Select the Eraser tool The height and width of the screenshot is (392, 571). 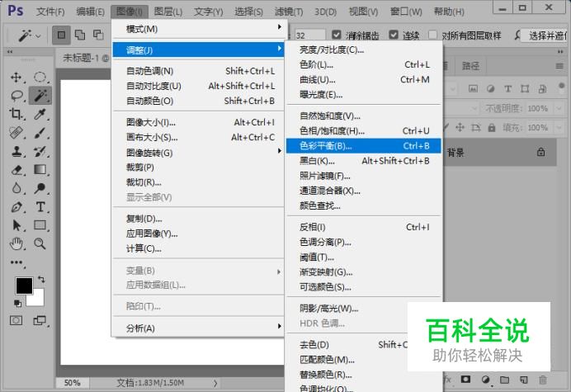point(17,170)
